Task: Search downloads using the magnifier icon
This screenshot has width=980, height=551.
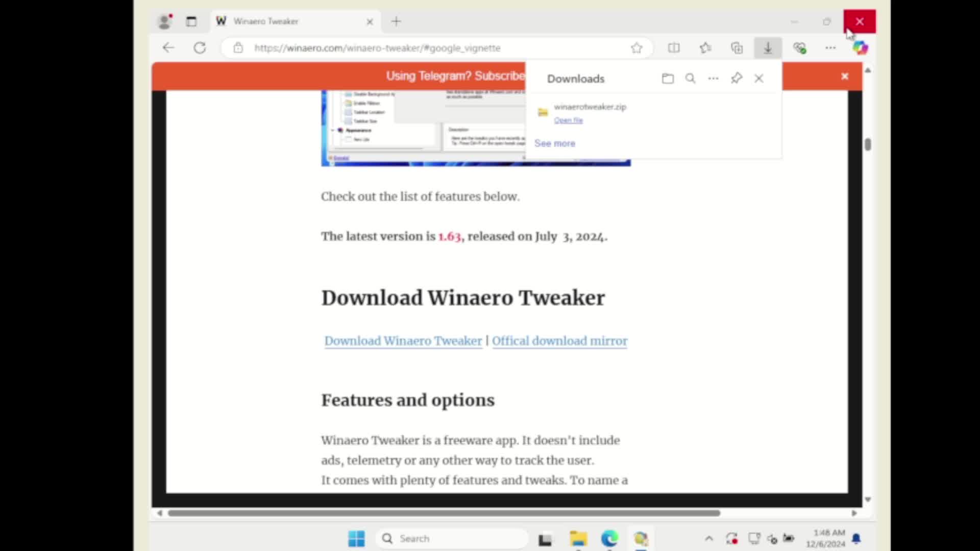Action: [691, 78]
